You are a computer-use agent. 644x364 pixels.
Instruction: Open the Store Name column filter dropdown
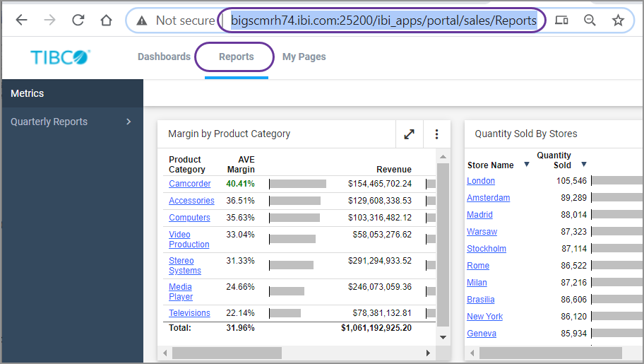click(x=526, y=165)
